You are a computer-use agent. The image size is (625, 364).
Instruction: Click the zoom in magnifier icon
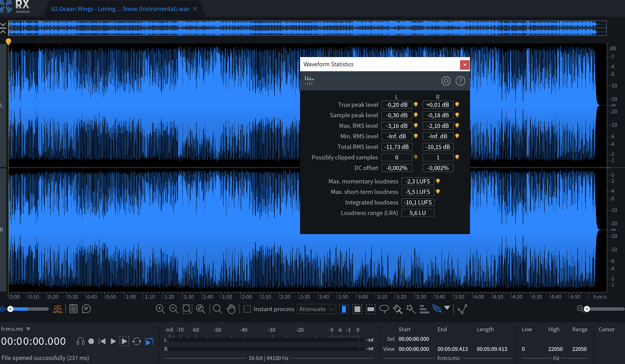(160, 309)
